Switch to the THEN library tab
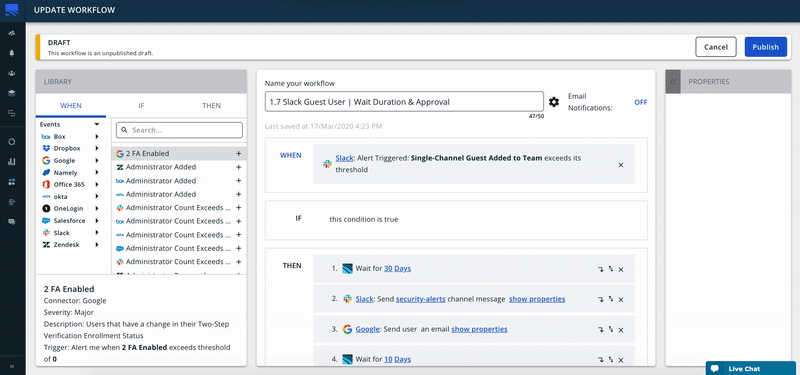This screenshot has height=375, width=800. tap(212, 106)
